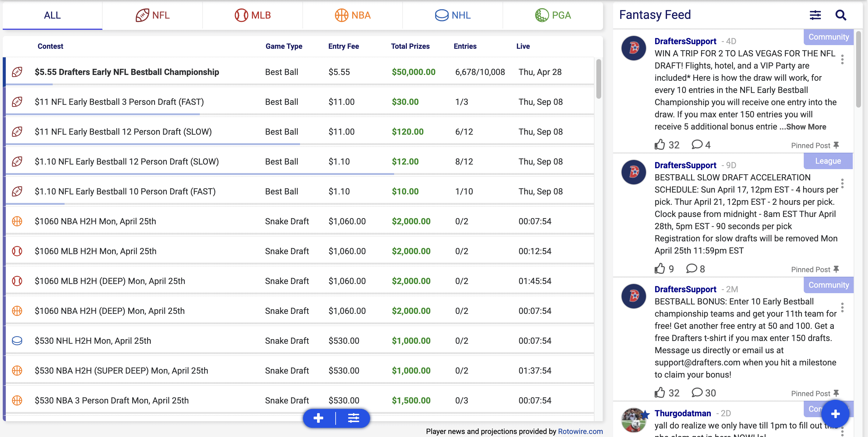Select the ALL contests tab
868x437 pixels.
click(52, 15)
